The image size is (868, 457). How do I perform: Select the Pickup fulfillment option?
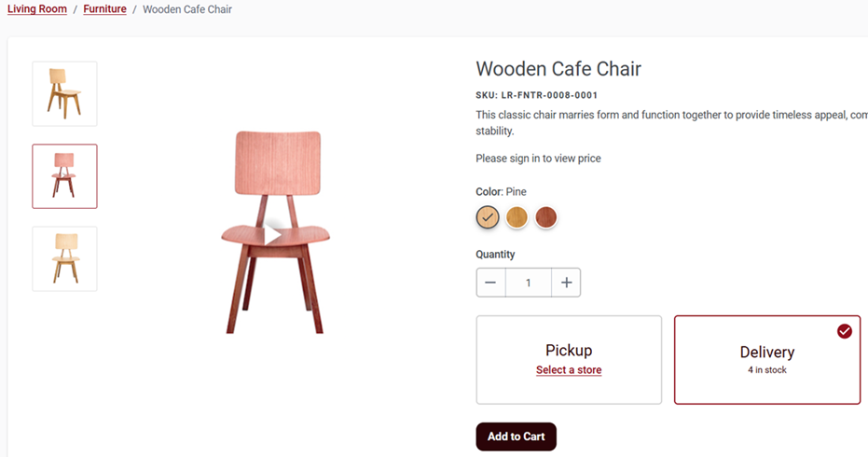569,359
